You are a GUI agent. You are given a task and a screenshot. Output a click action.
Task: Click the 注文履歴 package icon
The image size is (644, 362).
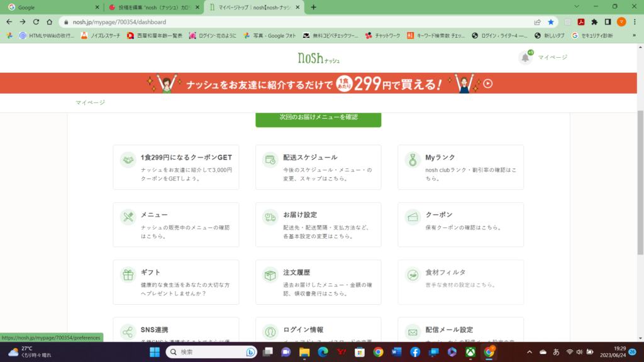[x=270, y=275]
